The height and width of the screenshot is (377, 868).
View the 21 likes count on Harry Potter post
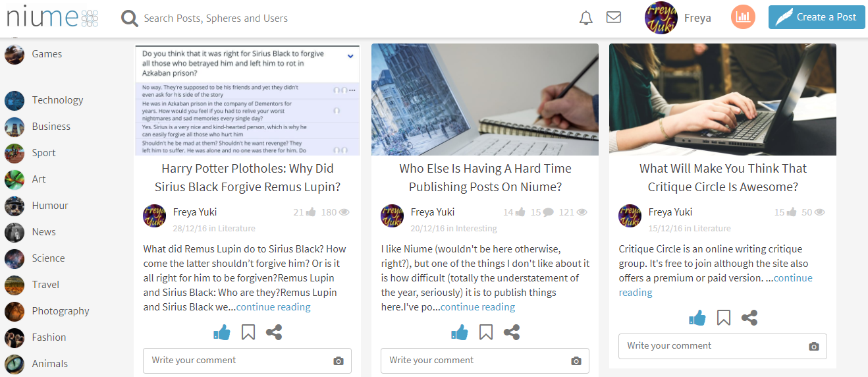coord(304,212)
